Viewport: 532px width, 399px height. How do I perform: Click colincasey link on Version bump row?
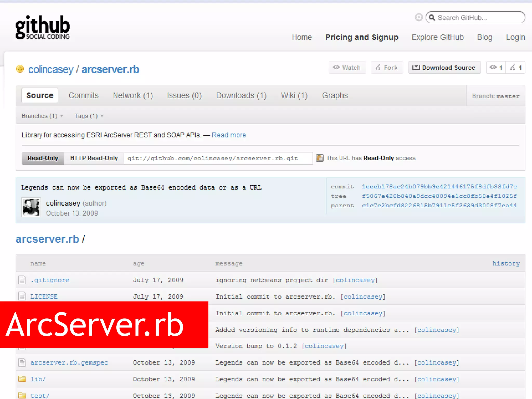click(324, 346)
